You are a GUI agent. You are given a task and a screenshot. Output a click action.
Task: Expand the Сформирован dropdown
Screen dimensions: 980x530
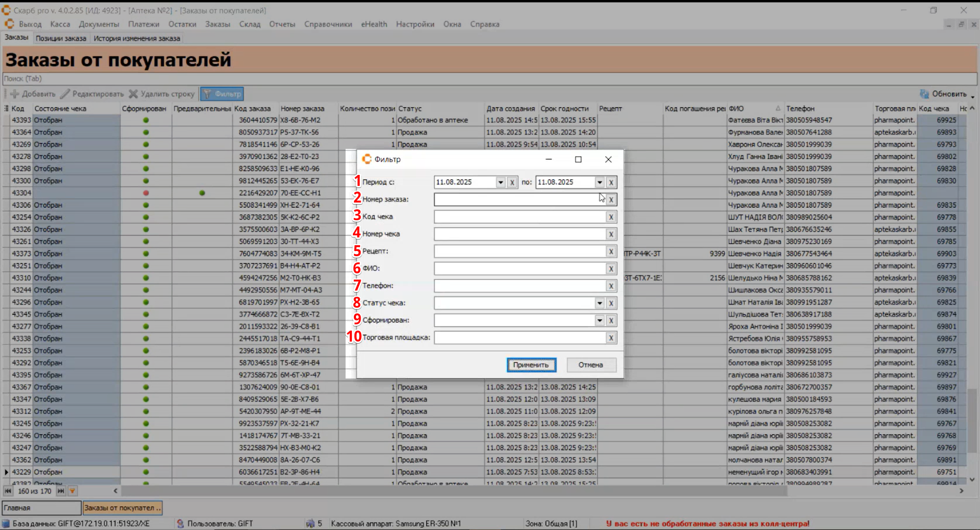pos(600,321)
